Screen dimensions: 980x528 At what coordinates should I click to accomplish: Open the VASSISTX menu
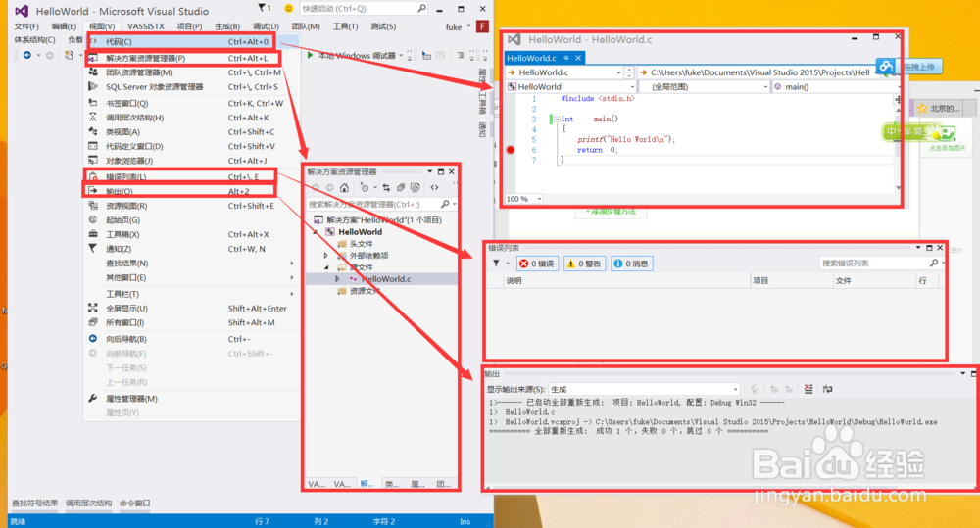point(146,26)
